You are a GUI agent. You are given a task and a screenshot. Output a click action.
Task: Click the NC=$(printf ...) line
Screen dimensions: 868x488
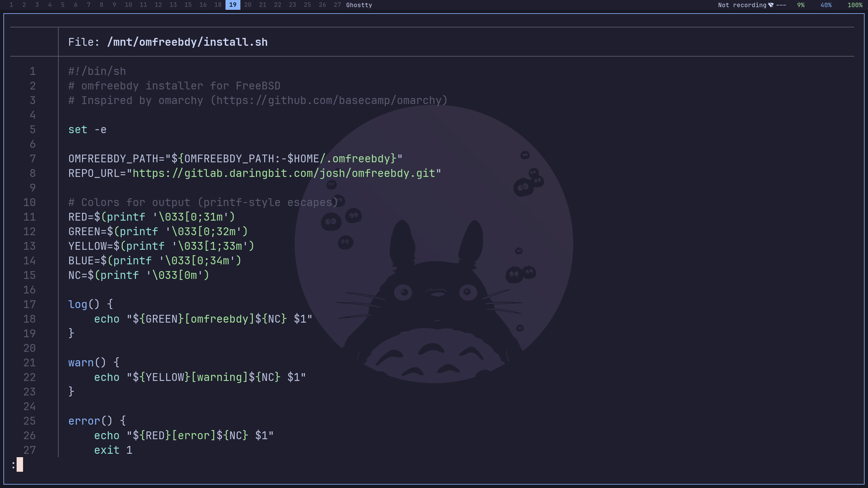click(x=139, y=275)
